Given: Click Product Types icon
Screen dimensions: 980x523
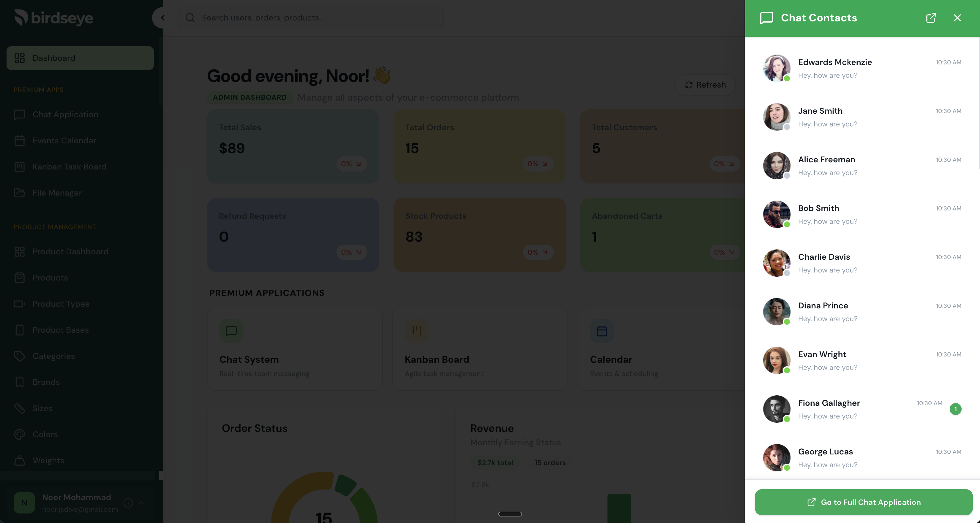Looking at the screenshot, I should (19, 304).
